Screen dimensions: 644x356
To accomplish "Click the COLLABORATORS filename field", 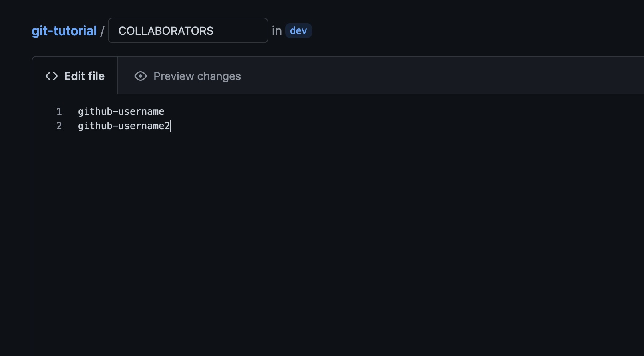I will pos(188,30).
